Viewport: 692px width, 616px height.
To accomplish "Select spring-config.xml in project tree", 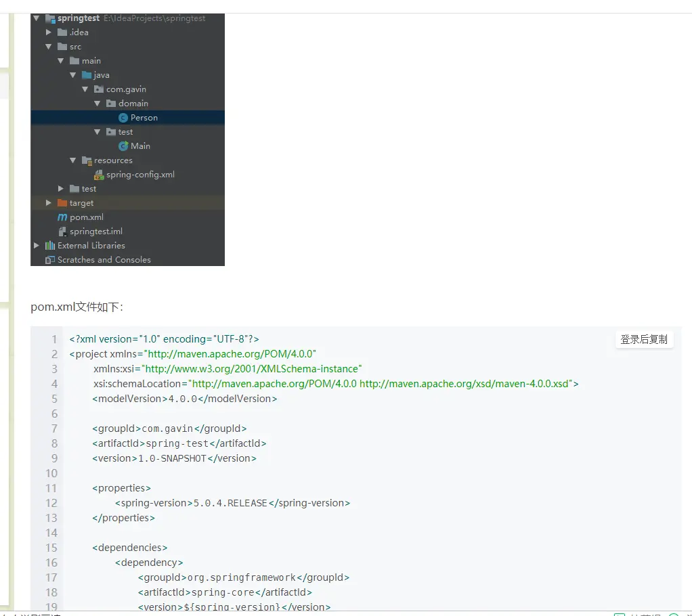I will (x=140, y=175).
